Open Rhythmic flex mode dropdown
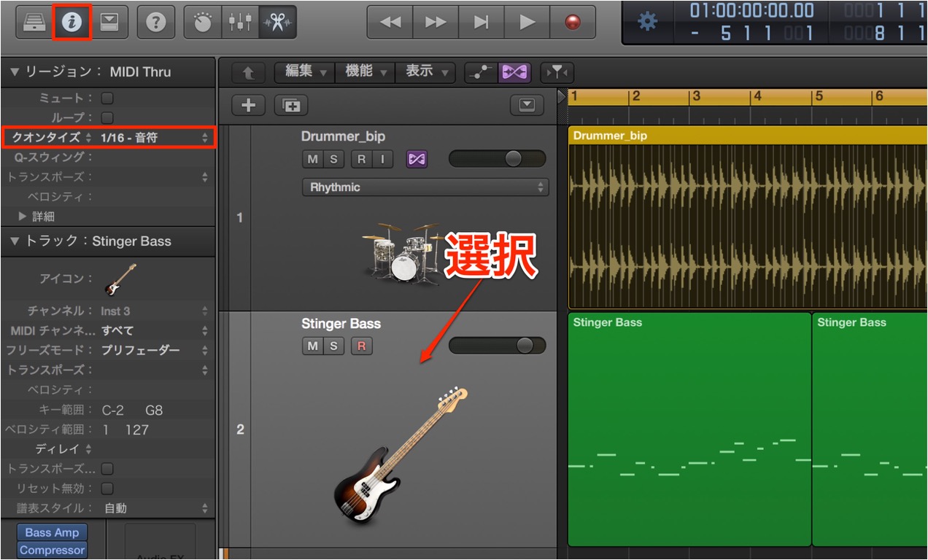The width and height of the screenshot is (928, 560). pos(425,187)
